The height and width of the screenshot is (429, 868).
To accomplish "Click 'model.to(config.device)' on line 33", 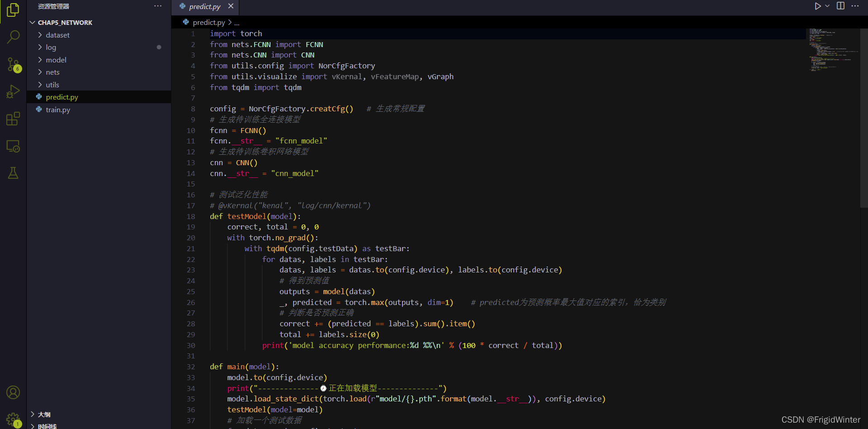I will tap(277, 377).
